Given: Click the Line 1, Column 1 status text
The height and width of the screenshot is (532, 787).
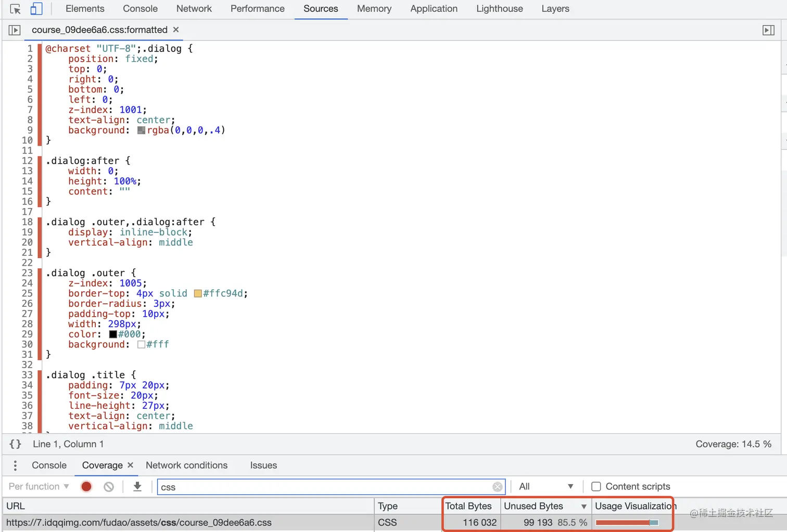Looking at the screenshot, I should 68,444.
